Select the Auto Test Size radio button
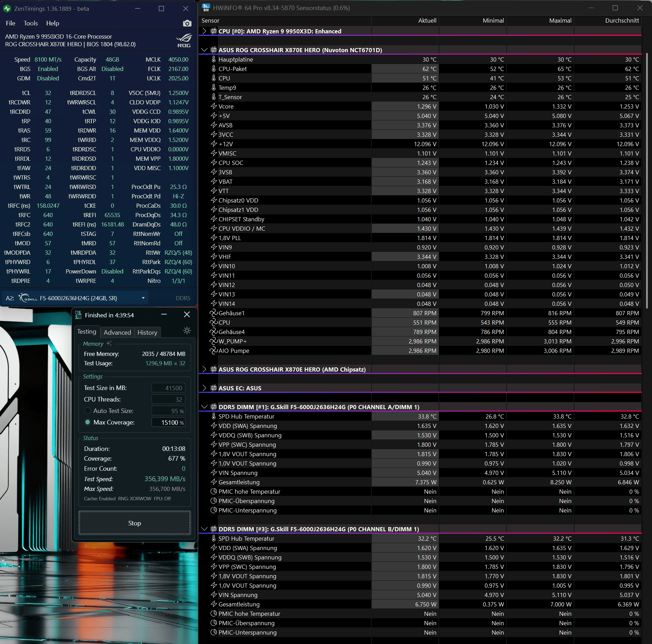Viewport: 652px width, 644px height. (88, 411)
